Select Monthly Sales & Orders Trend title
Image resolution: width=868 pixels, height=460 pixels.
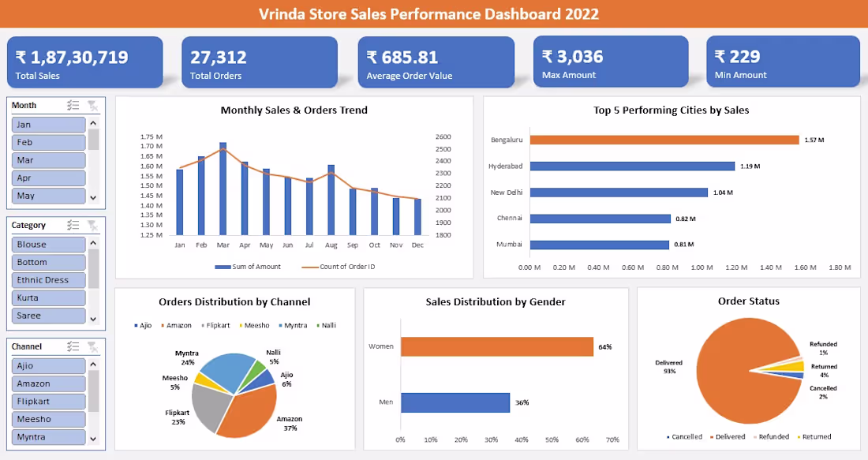coord(294,110)
